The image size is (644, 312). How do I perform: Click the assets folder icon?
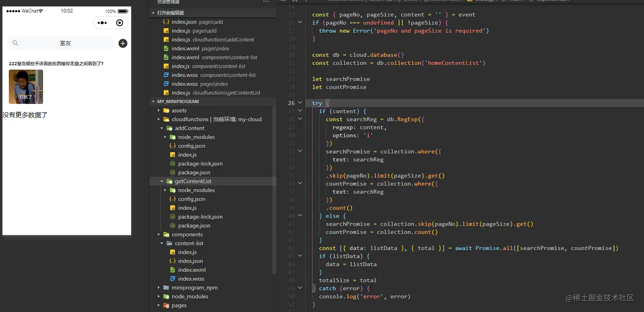click(166, 110)
